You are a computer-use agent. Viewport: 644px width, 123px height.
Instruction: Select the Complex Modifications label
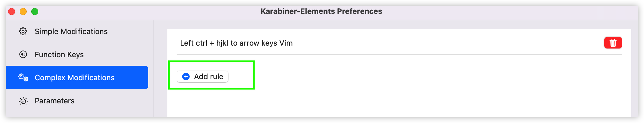[x=74, y=78]
